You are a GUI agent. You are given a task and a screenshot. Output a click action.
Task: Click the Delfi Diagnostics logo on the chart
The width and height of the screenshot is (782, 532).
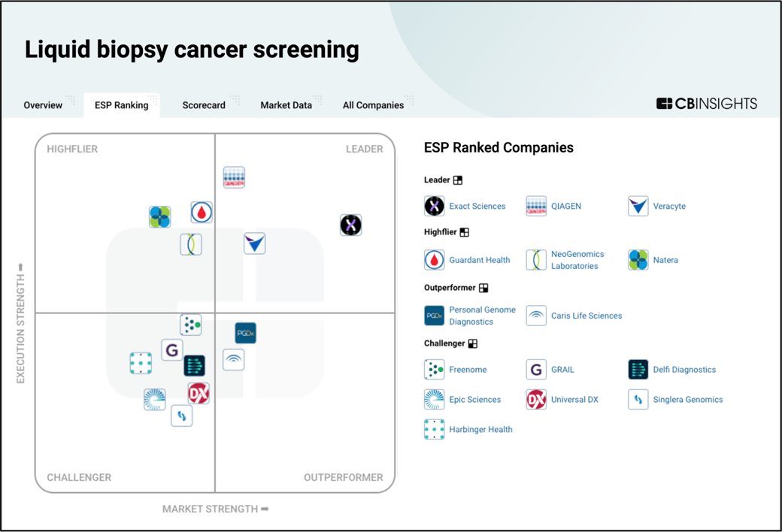pyautogui.click(x=194, y=365)
